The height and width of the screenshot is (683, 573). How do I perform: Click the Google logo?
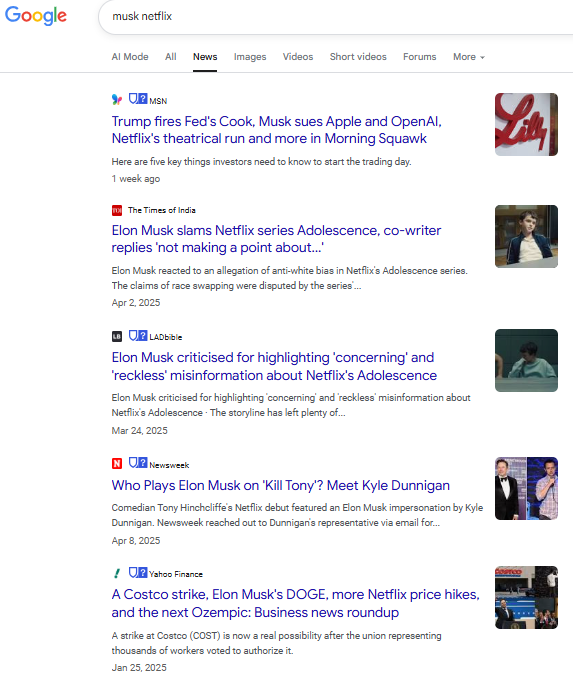coord(36,16)
